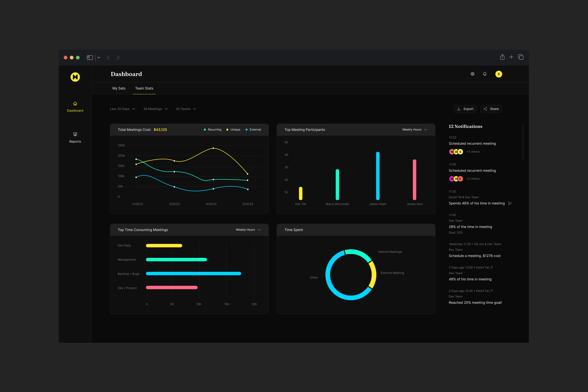Click the browser share icon in title bar
Image resolution: width=588 pixels, height=392 pixels.
(502, 57)
